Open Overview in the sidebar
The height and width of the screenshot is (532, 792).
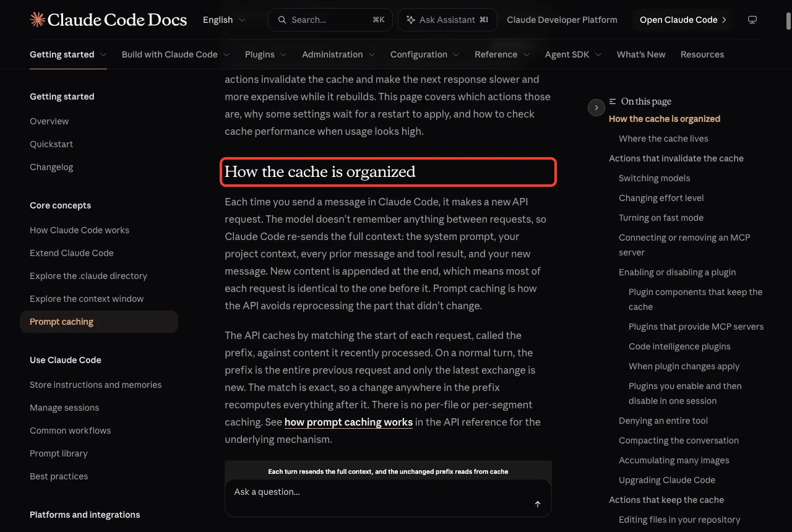[49, 121]
